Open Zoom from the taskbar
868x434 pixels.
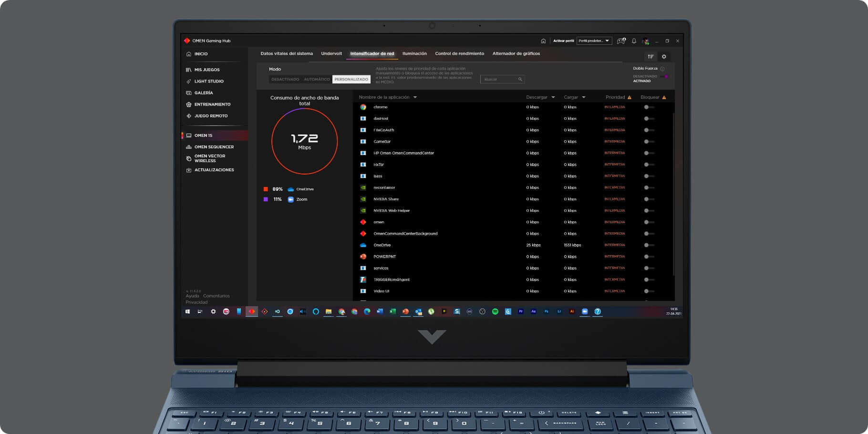585,311
